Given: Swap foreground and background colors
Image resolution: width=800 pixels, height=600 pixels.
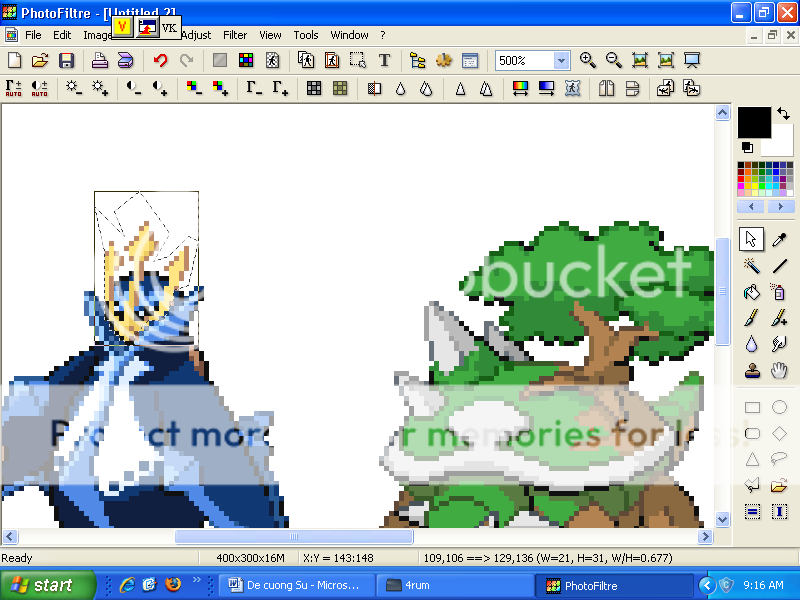Looking at the screenshot, I should tap(783, 114).
